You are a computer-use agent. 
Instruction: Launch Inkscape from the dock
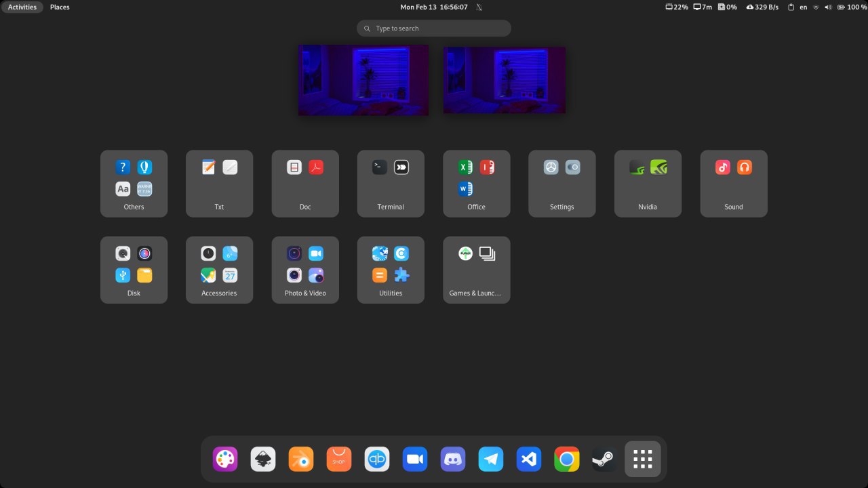pos(263,460)
